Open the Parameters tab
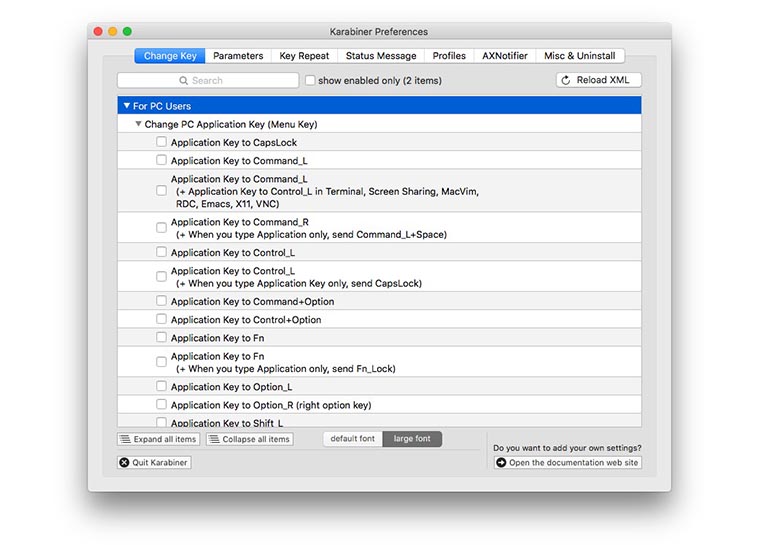This screenshot has height=550, width=760. click(x=238, y=56)
